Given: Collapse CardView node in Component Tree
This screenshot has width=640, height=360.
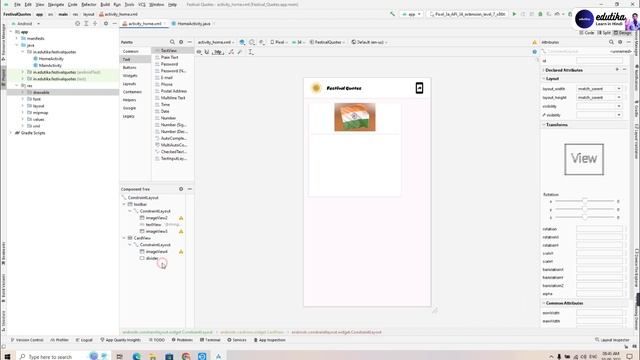Looking at the screenshot, I should click(124, 238).
